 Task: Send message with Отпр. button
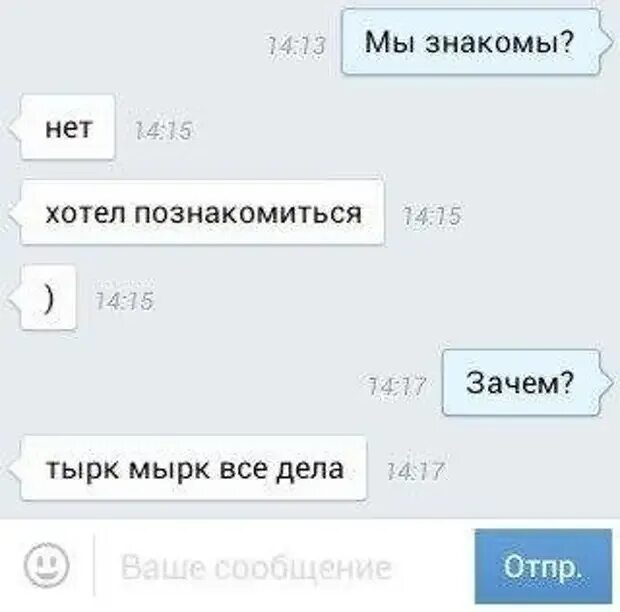coord(543,566)
